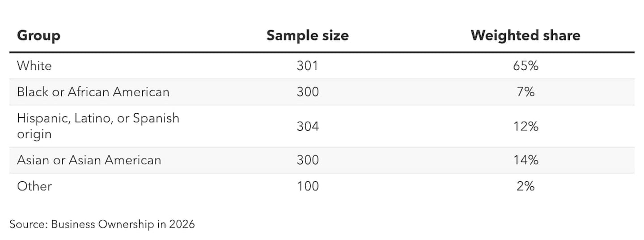The height and width of the screenshot is (240, 644).
Task: Click the Source: Business Ownership in 2026 text
Action: tap(102, 224)
